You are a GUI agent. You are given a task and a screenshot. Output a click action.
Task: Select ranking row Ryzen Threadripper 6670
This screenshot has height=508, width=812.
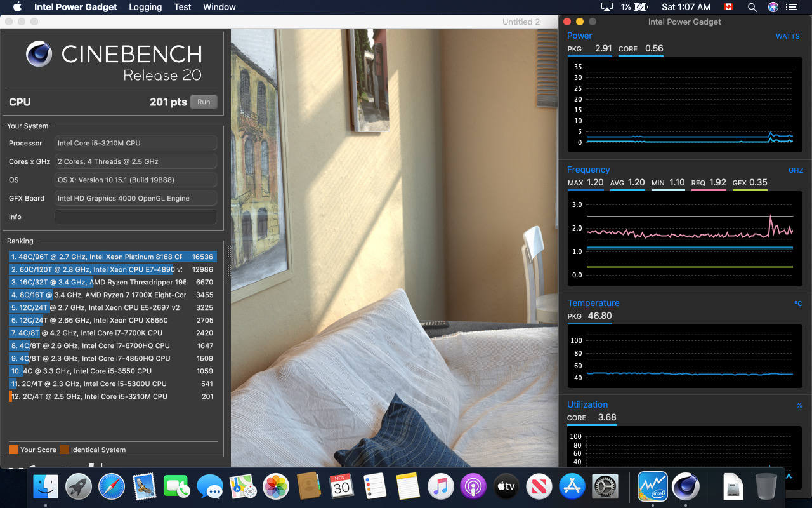[x=113, y=282]
